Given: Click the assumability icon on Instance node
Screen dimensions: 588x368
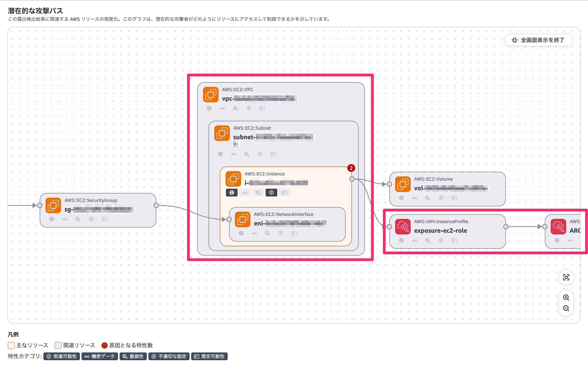Looking at the screenshot, I should point(285,193).
